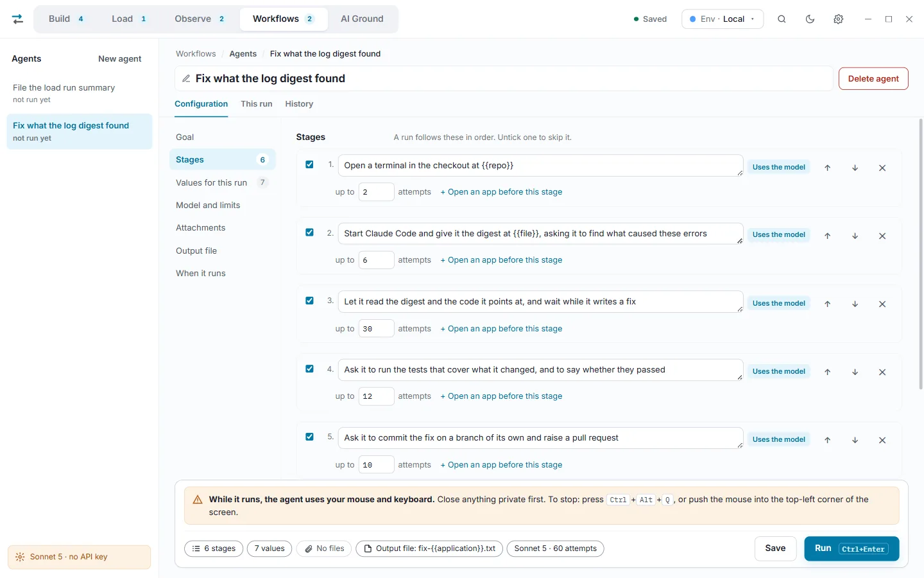Click the Run button
The width and height of the screenshot is (924, 578).
coord(851,548)
